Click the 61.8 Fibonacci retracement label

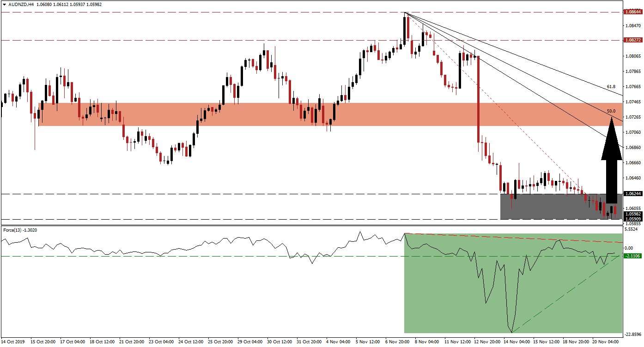click(611, 85)
